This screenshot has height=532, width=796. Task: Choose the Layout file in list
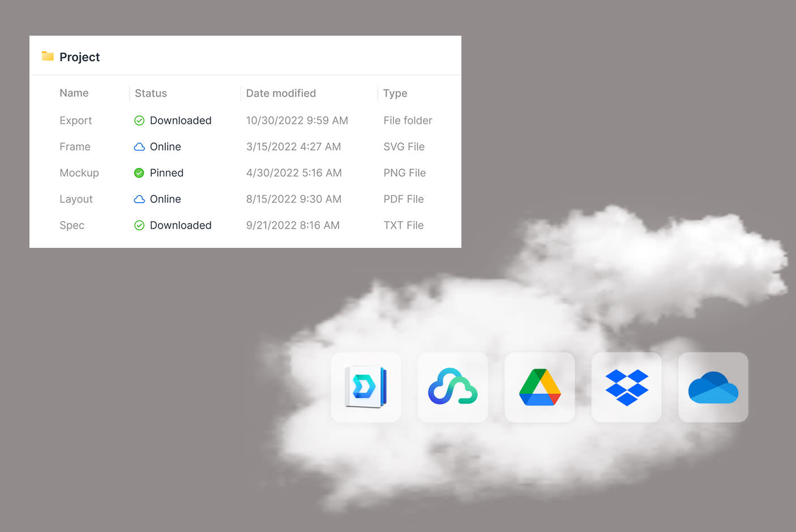coord(76,199)
